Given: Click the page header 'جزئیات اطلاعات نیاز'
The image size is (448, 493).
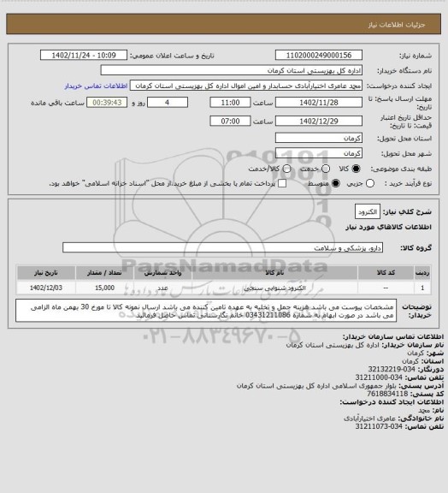Looking at the screenshot, I should click(397, 25).
